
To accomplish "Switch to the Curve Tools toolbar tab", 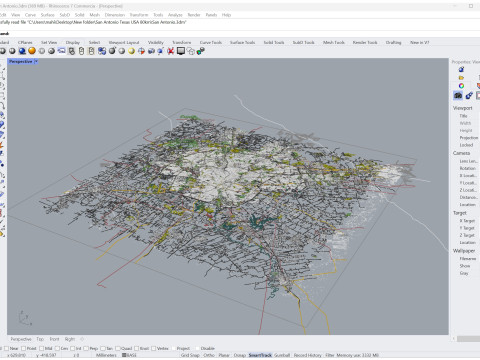I will click(x=211, y=42).
